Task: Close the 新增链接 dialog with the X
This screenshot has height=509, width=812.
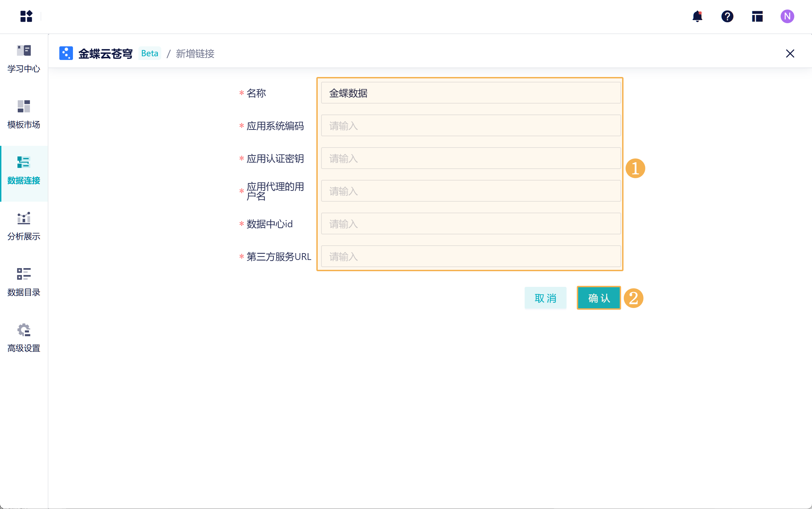Action: coord(790,53)
